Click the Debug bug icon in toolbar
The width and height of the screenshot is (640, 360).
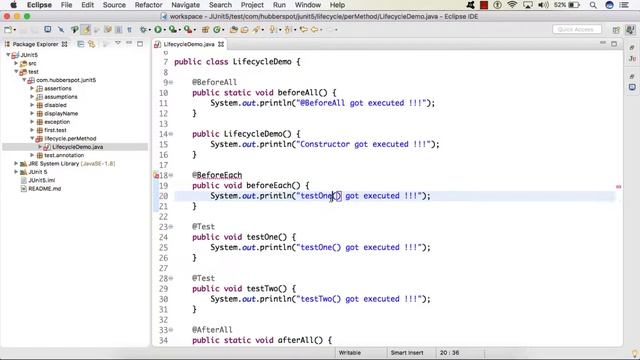tap(143, 29)
